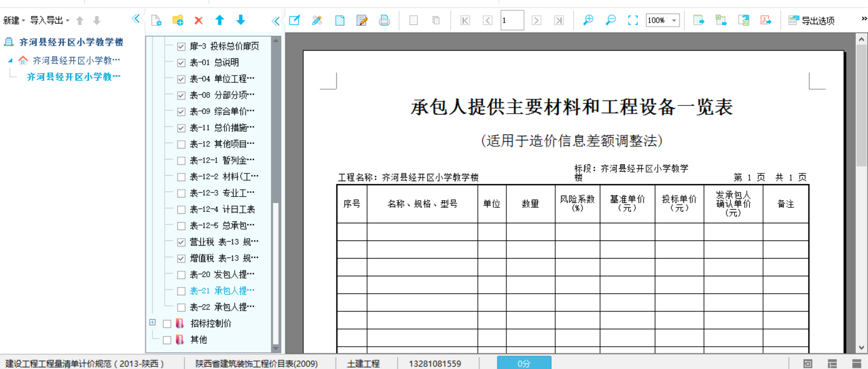This screenshot has height=369, width=868.
Task: Go to last page button
Action: point(559,20)
